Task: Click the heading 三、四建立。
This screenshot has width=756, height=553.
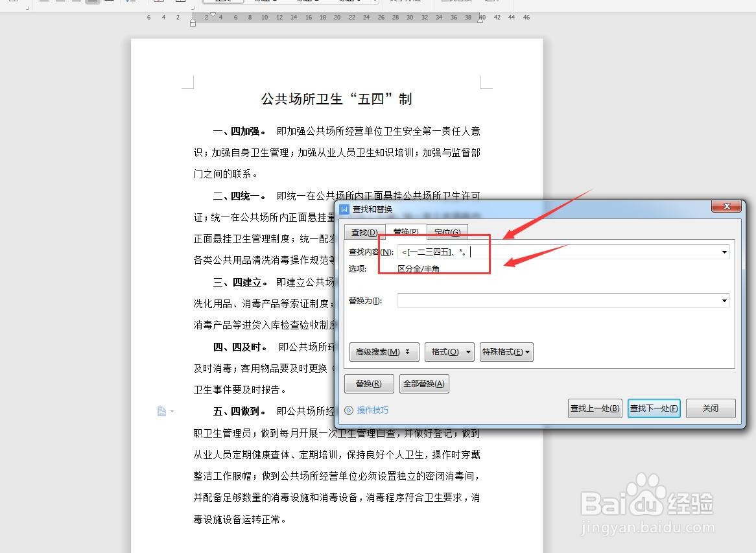Action: pyautogui.click(x=240, y=282)
